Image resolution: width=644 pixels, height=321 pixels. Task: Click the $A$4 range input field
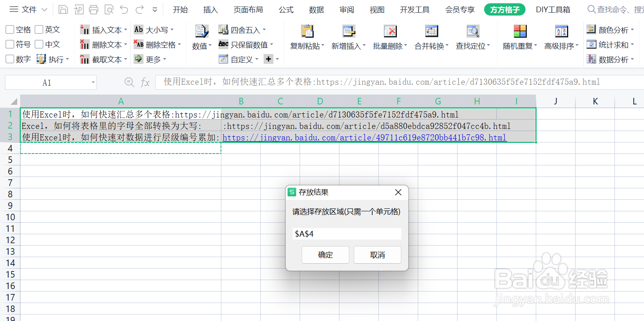pyautogui.click(x=347, y=234)
